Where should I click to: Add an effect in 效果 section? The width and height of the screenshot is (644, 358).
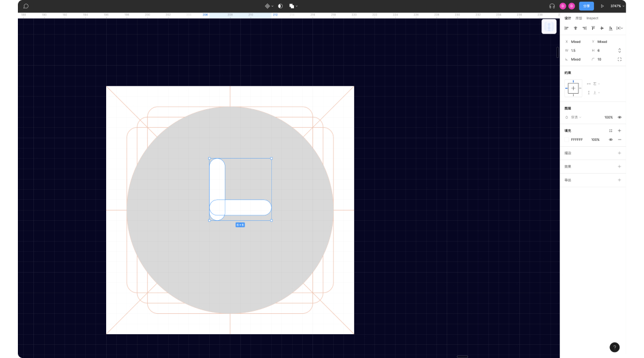tap(620, 166)
